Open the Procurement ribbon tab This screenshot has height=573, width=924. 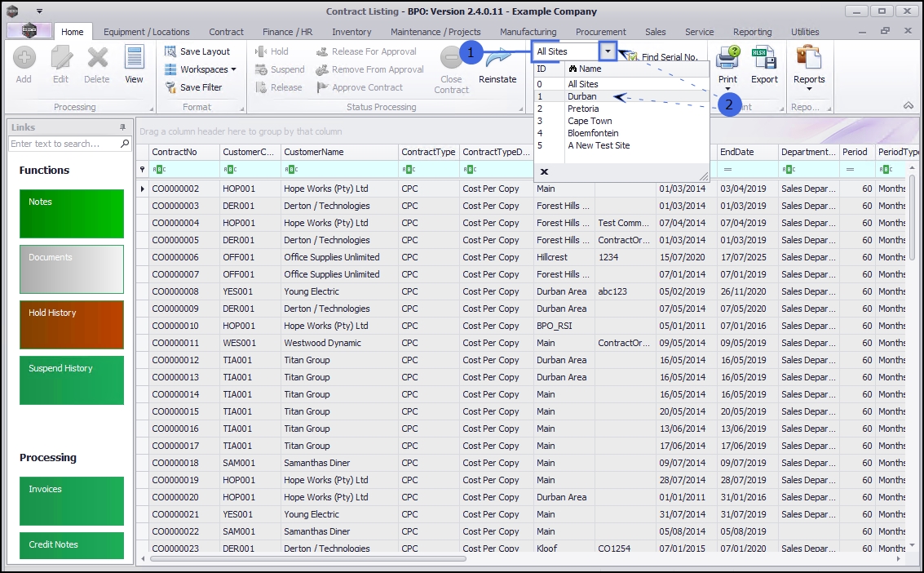(601, 32)
